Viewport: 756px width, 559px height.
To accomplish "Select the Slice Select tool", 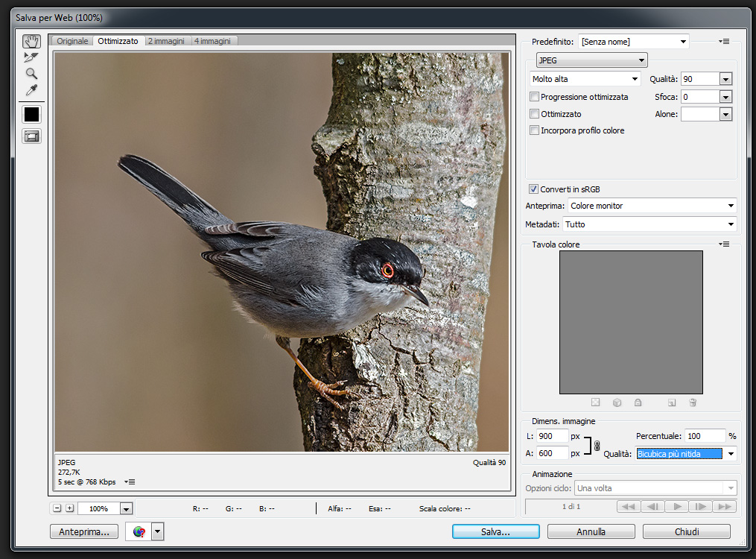I will [x=31, y=57].
